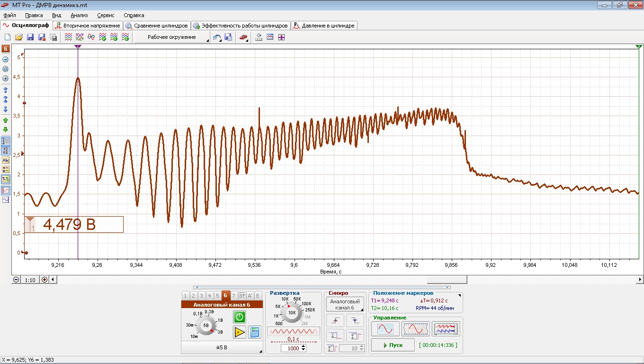Select the E channel tab
644x364 pixels.
coord(258,296)
